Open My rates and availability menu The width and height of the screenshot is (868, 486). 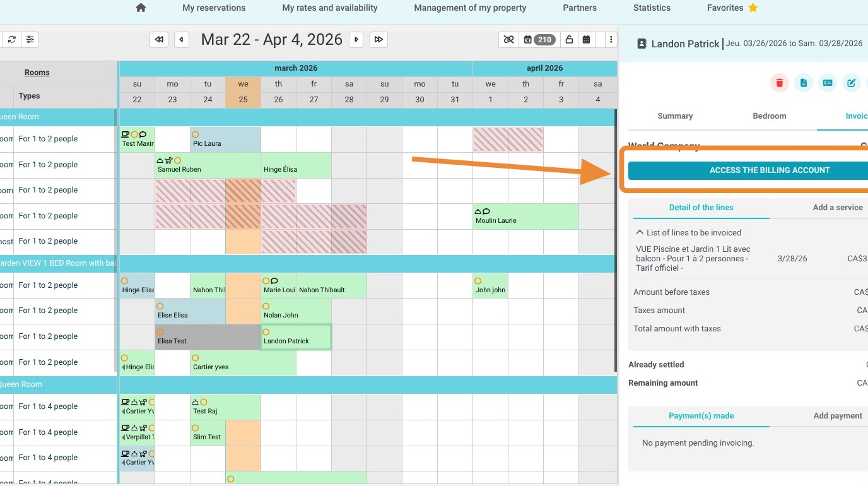pyautogui.click(x=330, y=8)
